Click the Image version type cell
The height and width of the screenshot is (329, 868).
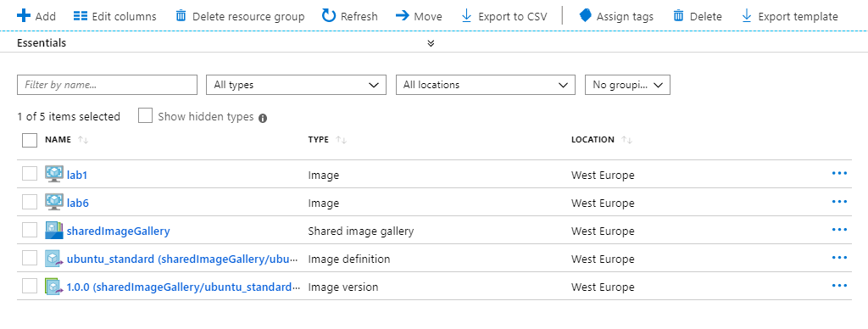pyautogui.click(x=343, y=287)
